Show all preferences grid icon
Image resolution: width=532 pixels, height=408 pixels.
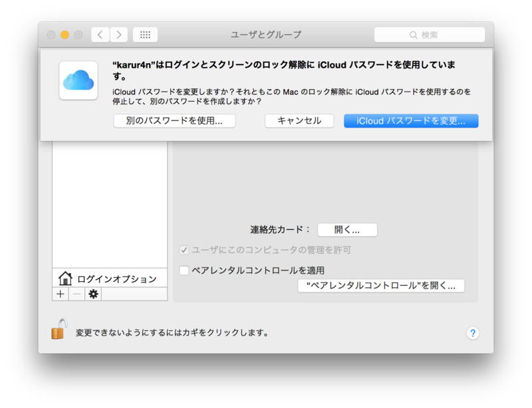(x=145, y=35)
